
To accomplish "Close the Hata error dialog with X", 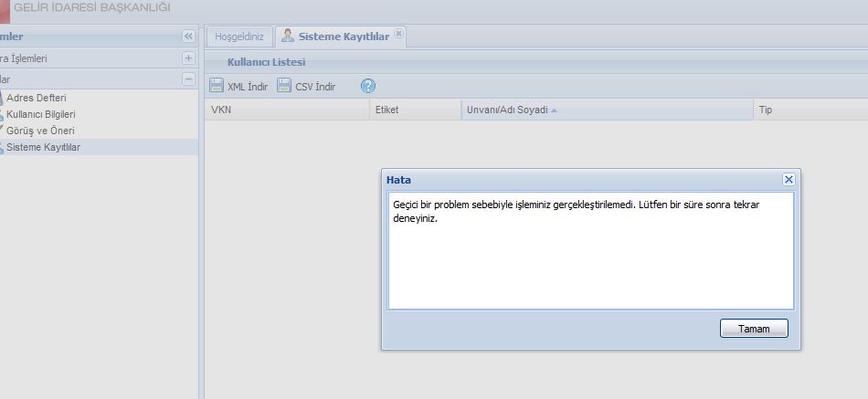I will pyautogui.click(x=789, y=180).
